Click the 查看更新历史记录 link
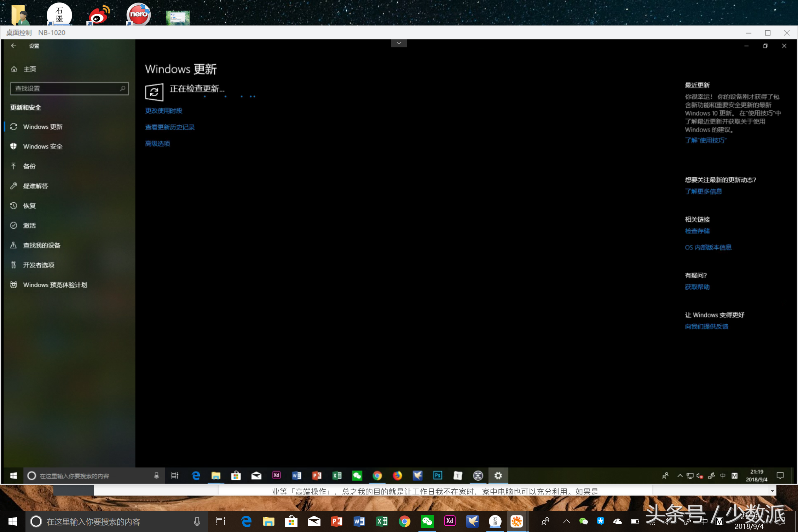798x532 pixels. pos(170,127)
